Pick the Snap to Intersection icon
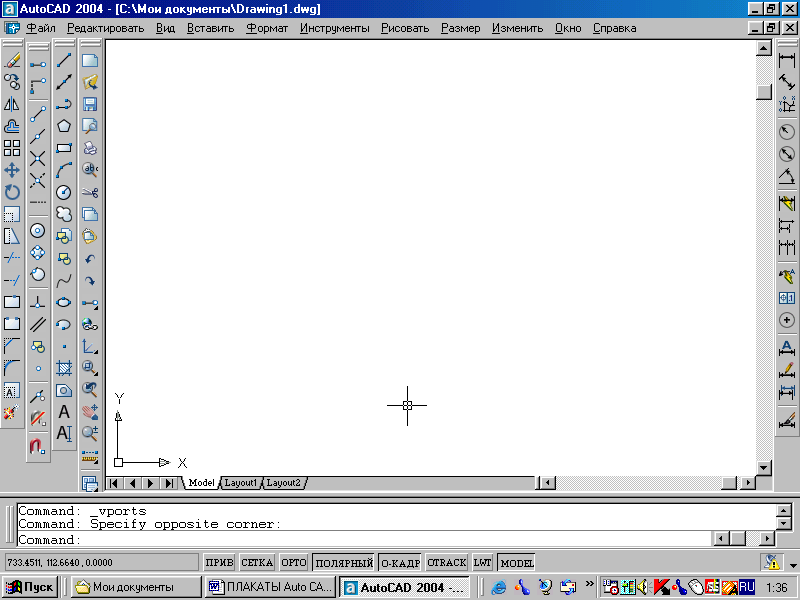This screenshot has width=800, height=600. 38,158
